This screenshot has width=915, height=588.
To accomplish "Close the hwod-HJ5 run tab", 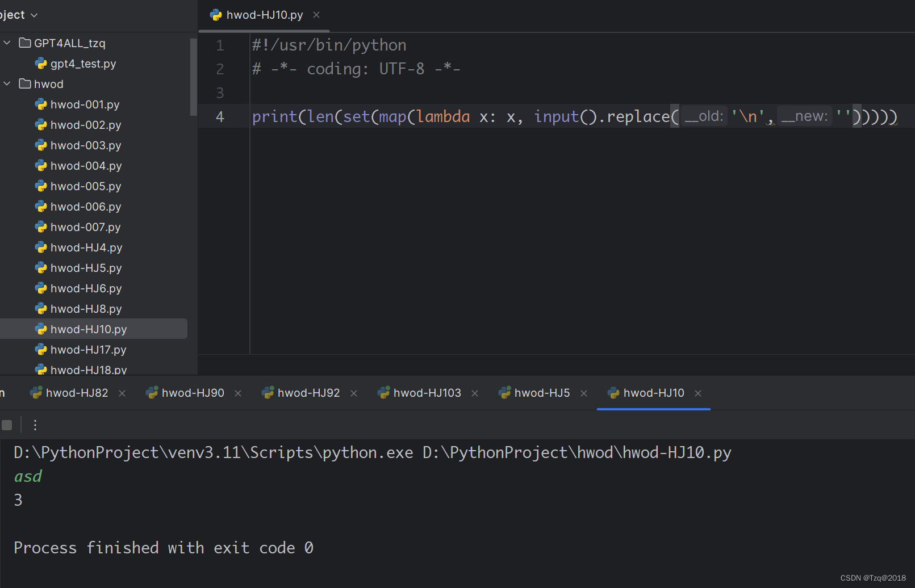I will (x=584, y=393).
